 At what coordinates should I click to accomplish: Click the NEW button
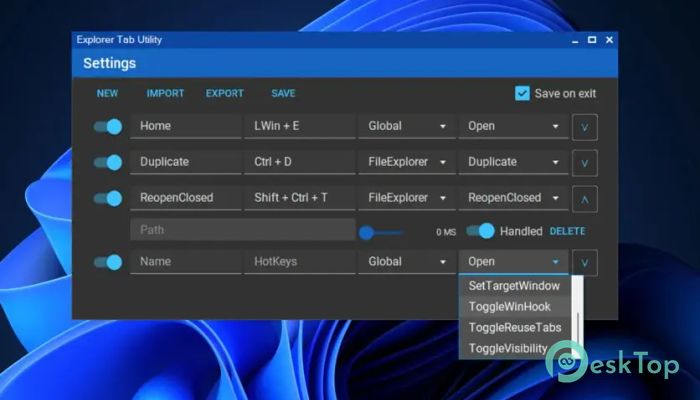tap(107, 93)
